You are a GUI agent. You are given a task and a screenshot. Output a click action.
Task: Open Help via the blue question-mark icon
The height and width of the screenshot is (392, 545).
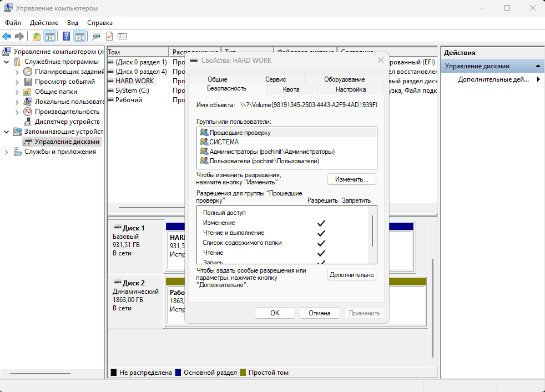click(x=66, y=36)
